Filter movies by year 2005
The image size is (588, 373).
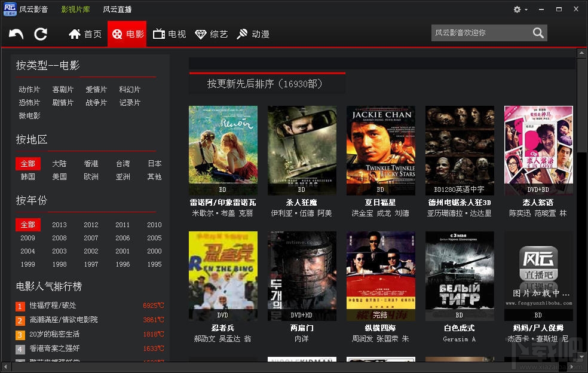154,238
